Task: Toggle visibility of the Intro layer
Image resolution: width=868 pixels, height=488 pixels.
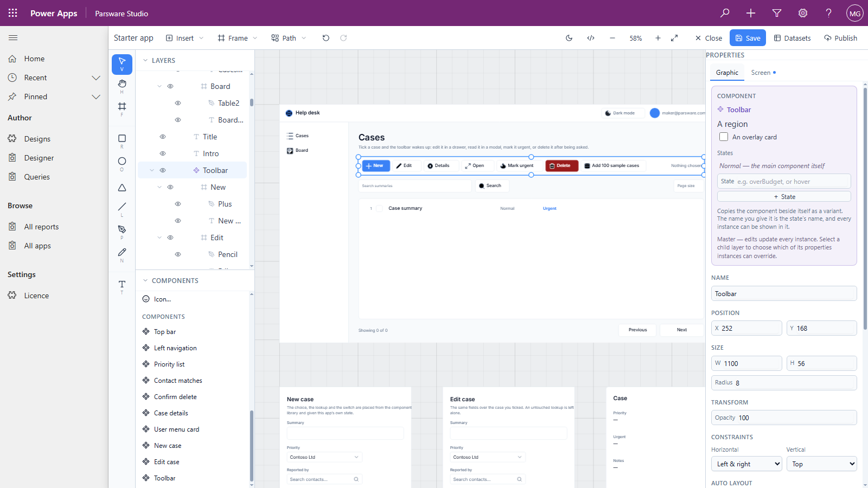Action: point(163,153)
